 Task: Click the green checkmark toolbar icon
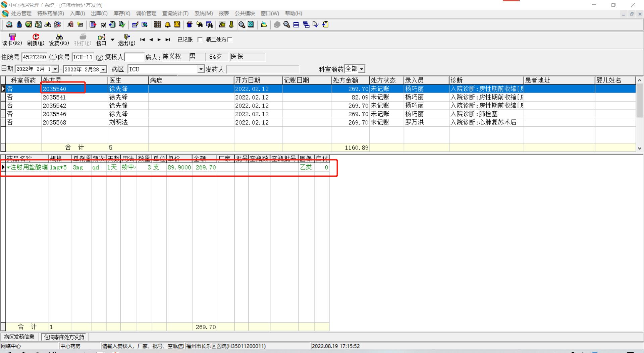click(29, 24)
